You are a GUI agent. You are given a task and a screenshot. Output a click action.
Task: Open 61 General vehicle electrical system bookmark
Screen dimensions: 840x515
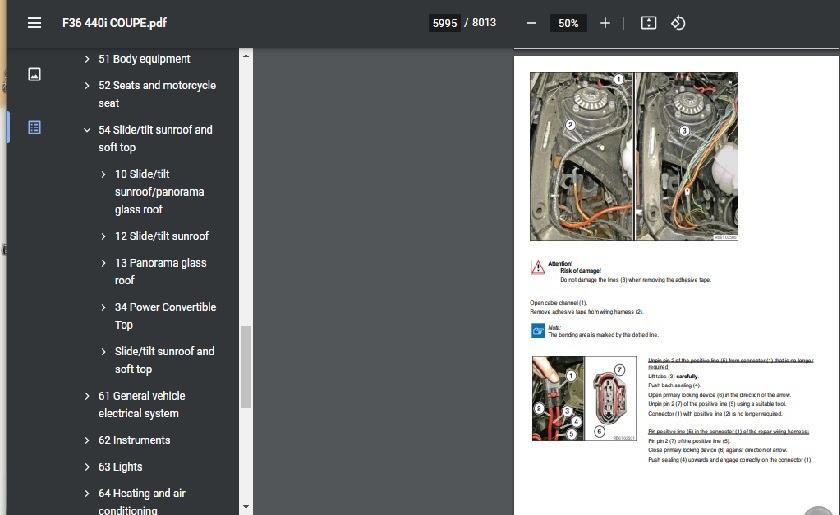pyautogui.click(x=142, y=405)
